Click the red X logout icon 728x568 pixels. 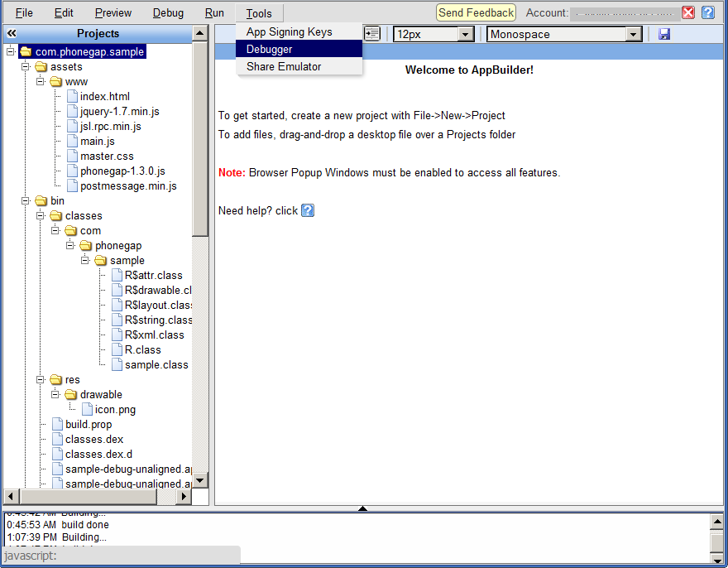pos(688,12)
